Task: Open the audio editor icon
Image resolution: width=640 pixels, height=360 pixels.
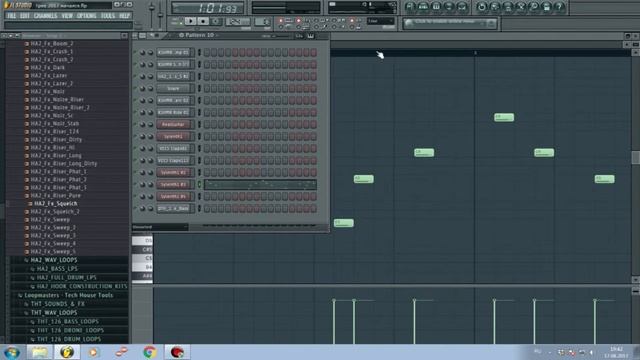Action: pos(521,7)
